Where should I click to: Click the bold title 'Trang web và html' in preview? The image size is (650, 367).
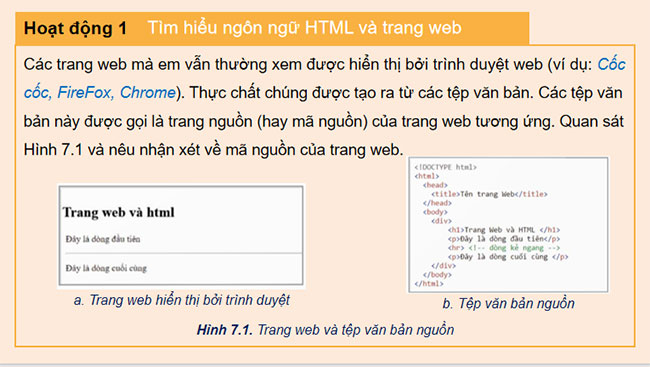(x=119, y=212)
